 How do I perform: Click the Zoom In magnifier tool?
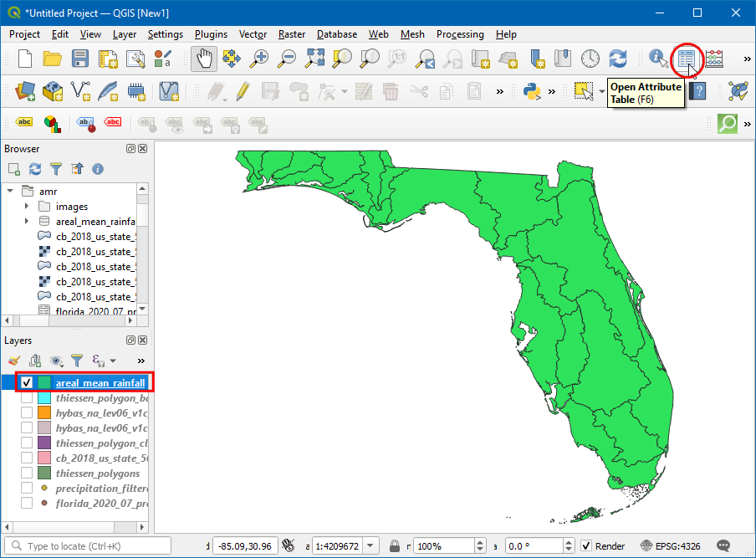tap(260, 59)
